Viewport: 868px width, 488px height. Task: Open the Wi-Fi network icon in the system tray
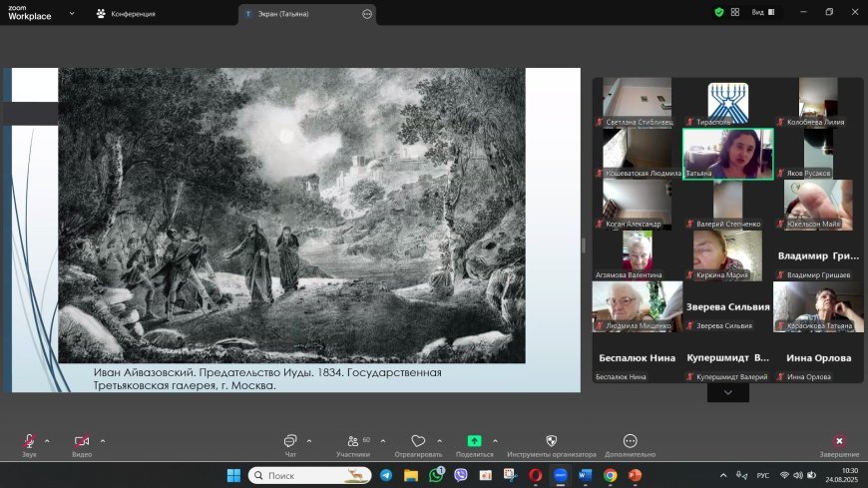(x=784, y=475)
